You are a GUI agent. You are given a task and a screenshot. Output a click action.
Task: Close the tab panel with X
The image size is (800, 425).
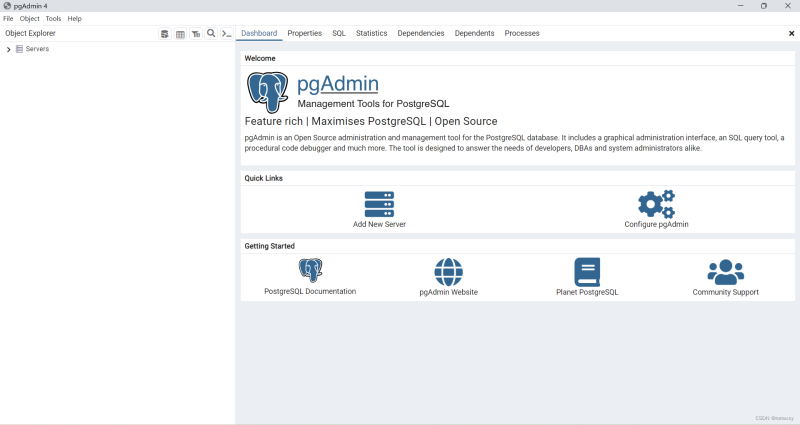coord(791,34)
